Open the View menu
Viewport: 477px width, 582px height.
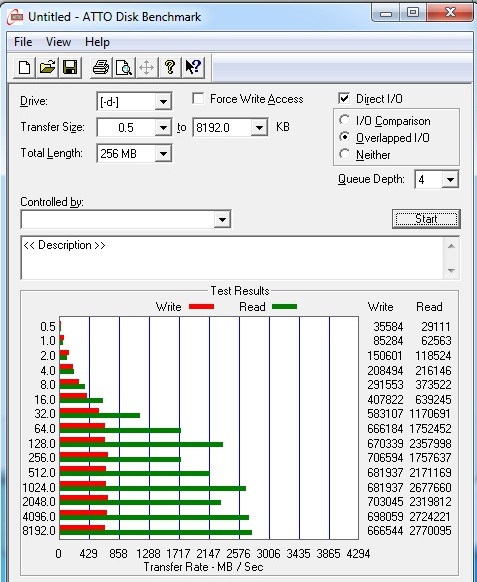point(58,42)
